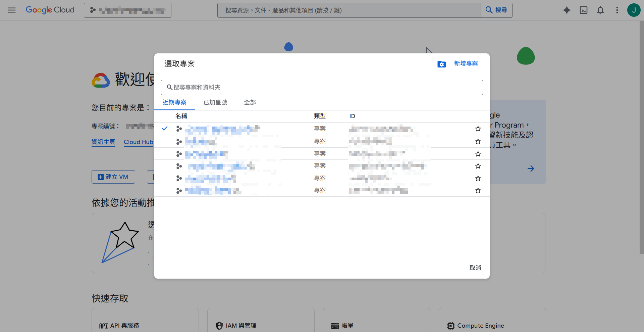644x332 pixels.
Task: Open the three-dot settings menu
Action: [x=617, y=10]
